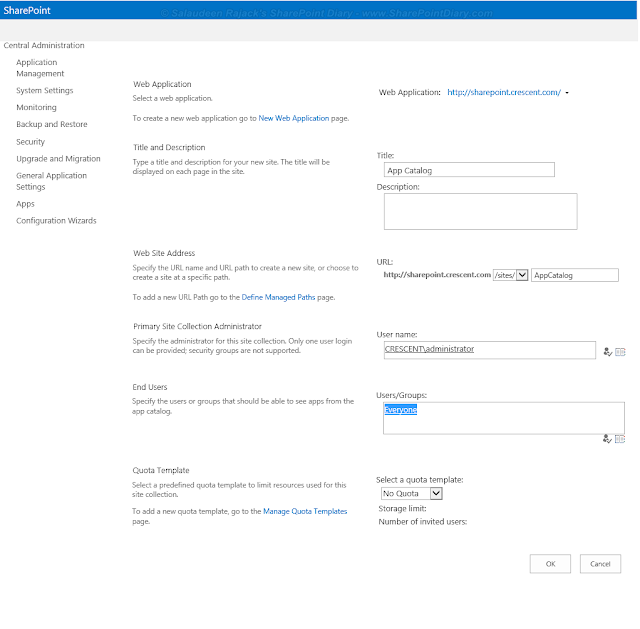Click the CRESCENT\administrator resolved name
Image resolution: width=640 pixels, height=629 pixels.
(429, 349)
